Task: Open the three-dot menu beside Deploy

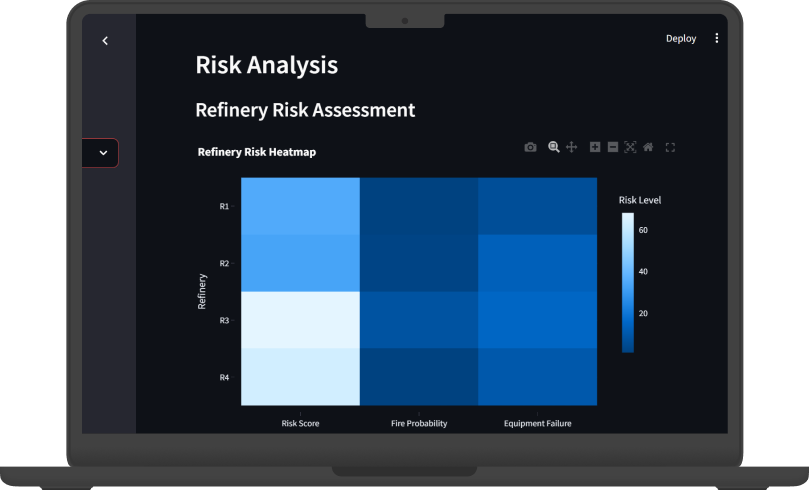Action: 716,38
